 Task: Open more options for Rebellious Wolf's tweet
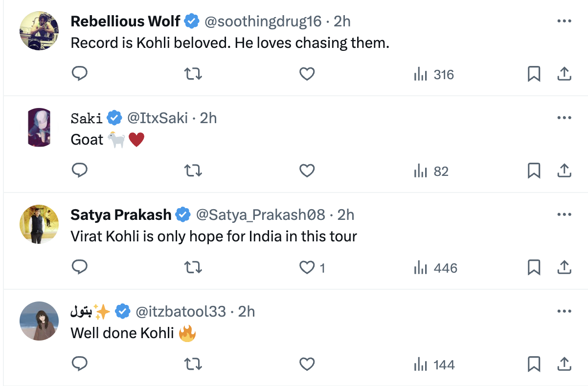[x=564, y=21]
